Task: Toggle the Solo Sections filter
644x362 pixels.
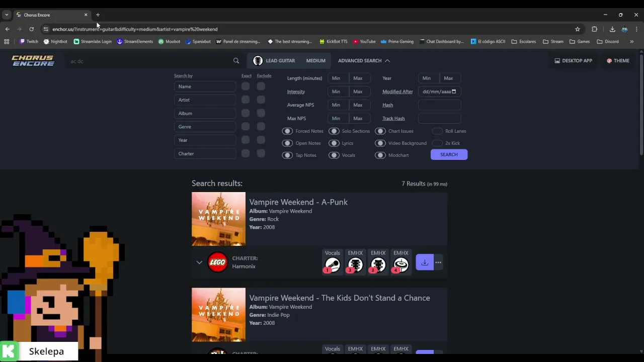Action: pyautogui.click(x=334, y=131)
